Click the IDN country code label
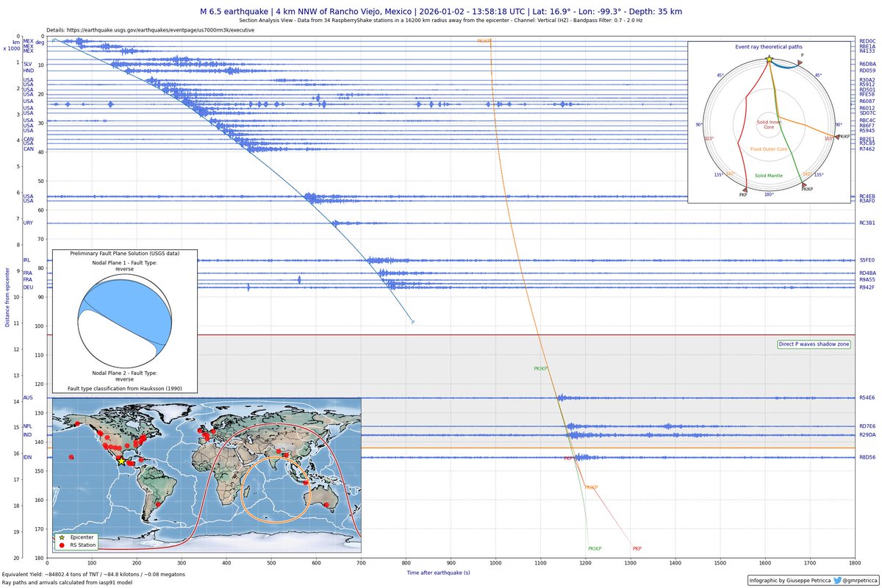Image resolution: width=882 pixels, height=588 pixels. pos(28,457)
